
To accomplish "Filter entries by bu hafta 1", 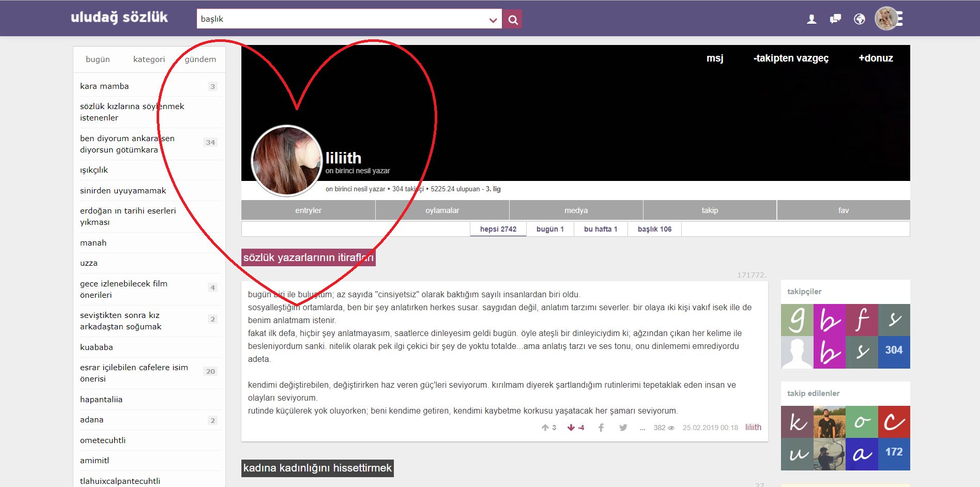I will pyautogui.click(x=601, y=229).
